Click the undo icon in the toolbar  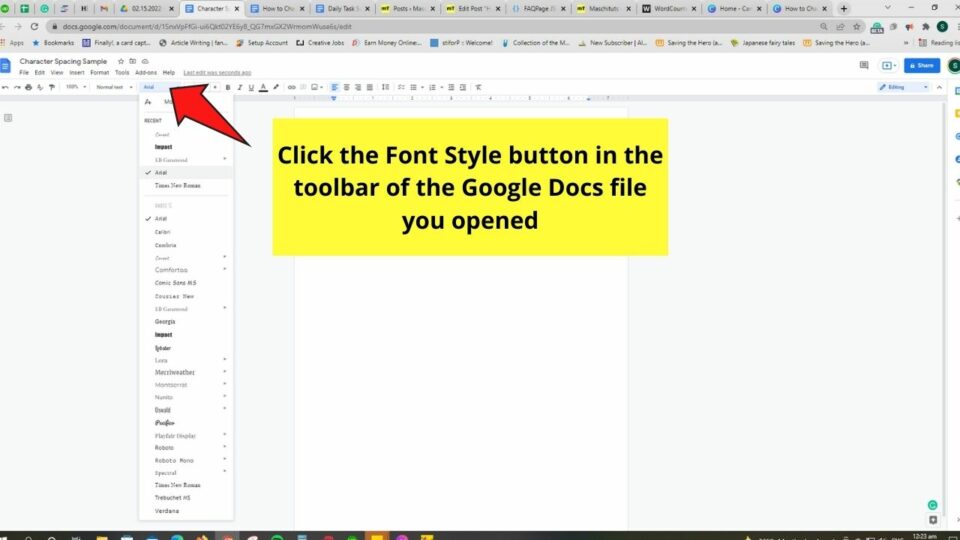(x=5, y=88)
